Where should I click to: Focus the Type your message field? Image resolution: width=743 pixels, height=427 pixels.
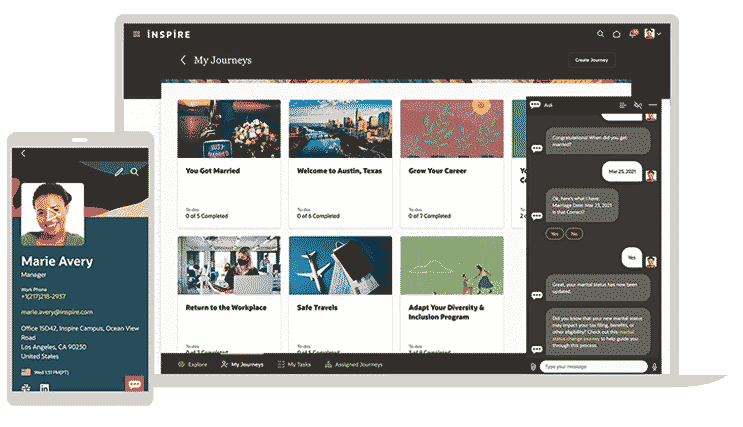pos(593,366)
